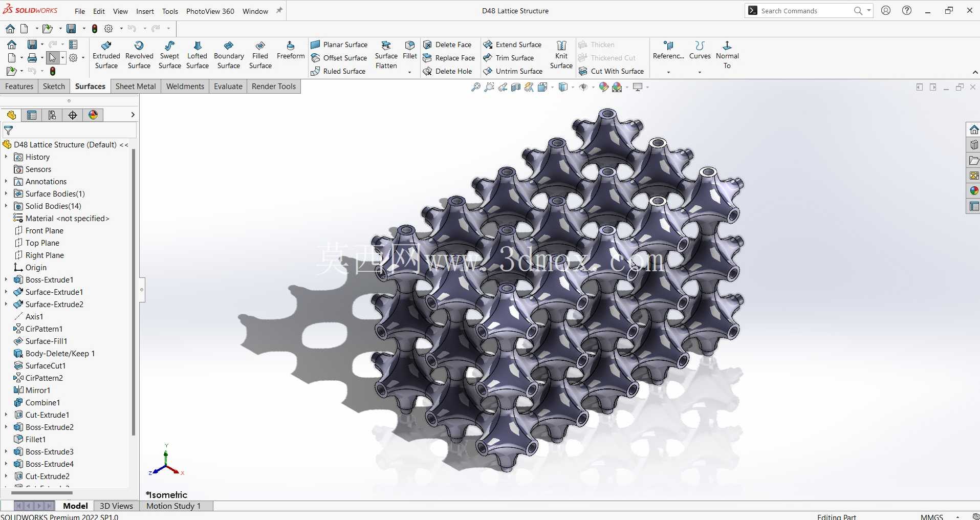
Task: Switch to the Evaluate tab
Action: (228, 86)
